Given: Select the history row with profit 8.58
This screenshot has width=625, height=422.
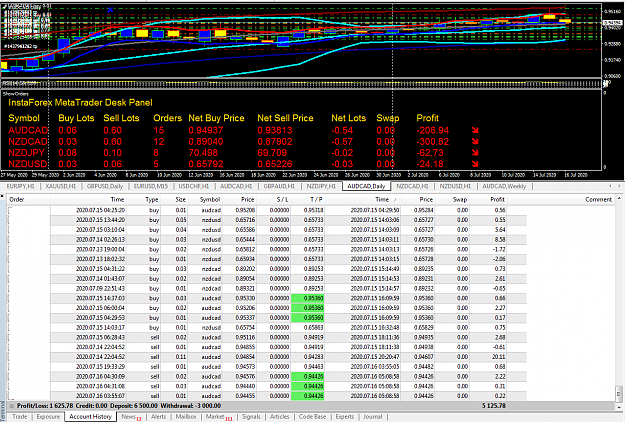Looking at the screenshot, I should (267, 239).
